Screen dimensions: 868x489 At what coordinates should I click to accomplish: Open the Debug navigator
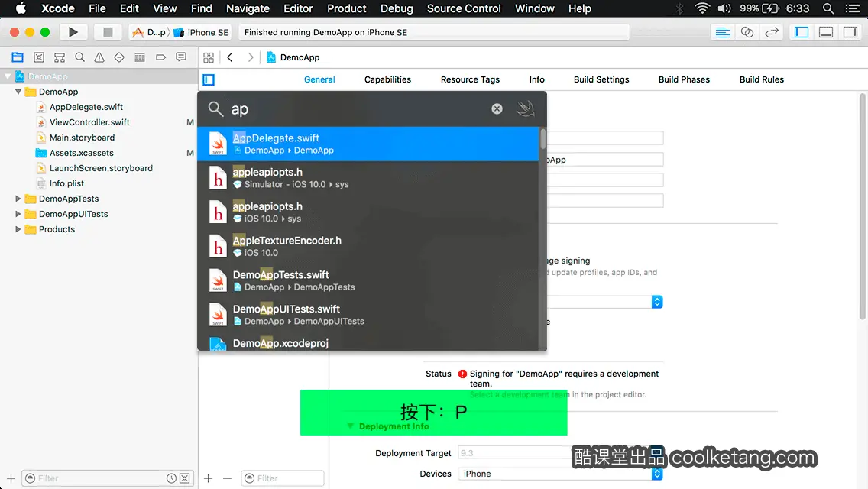[x=140, y=57]
